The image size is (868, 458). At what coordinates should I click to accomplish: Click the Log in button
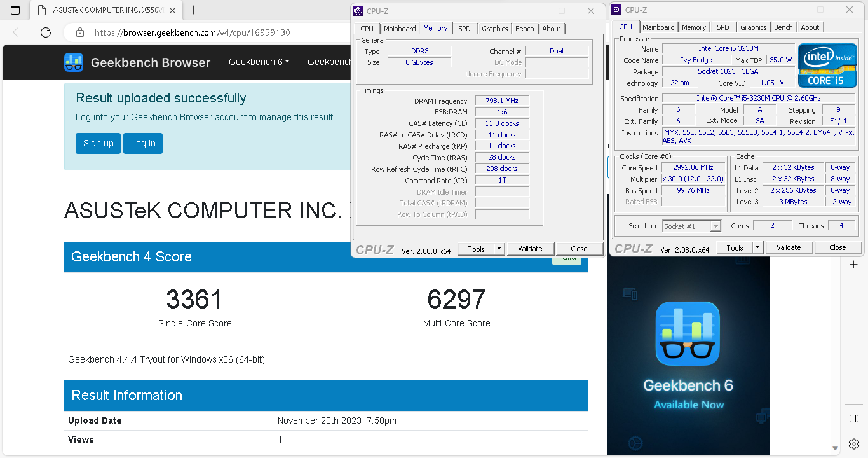click(143, 143)
